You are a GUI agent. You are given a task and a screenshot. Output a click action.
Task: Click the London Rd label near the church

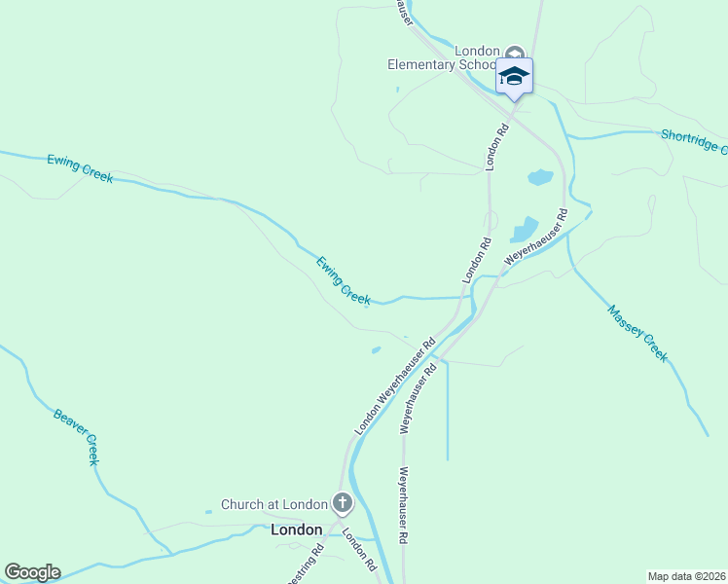(359, 550)
